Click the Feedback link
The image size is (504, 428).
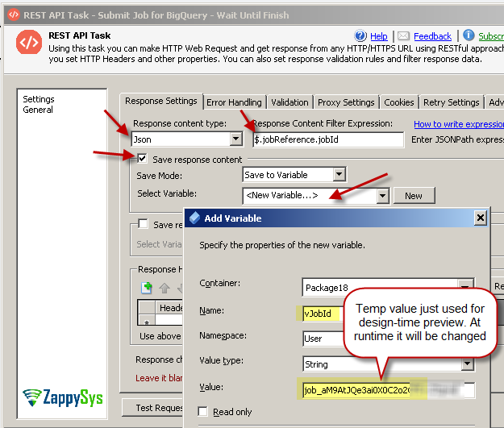tap(432, 36)
